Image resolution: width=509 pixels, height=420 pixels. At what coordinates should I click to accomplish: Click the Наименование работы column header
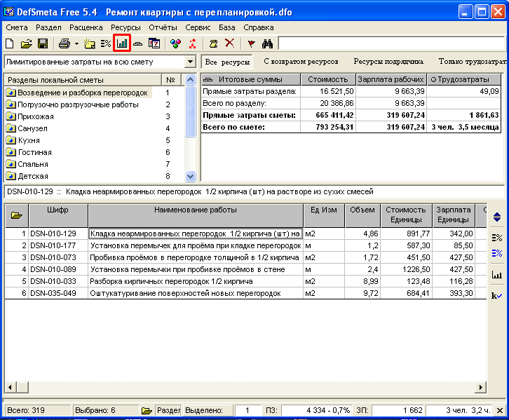[x=196, y=210]
